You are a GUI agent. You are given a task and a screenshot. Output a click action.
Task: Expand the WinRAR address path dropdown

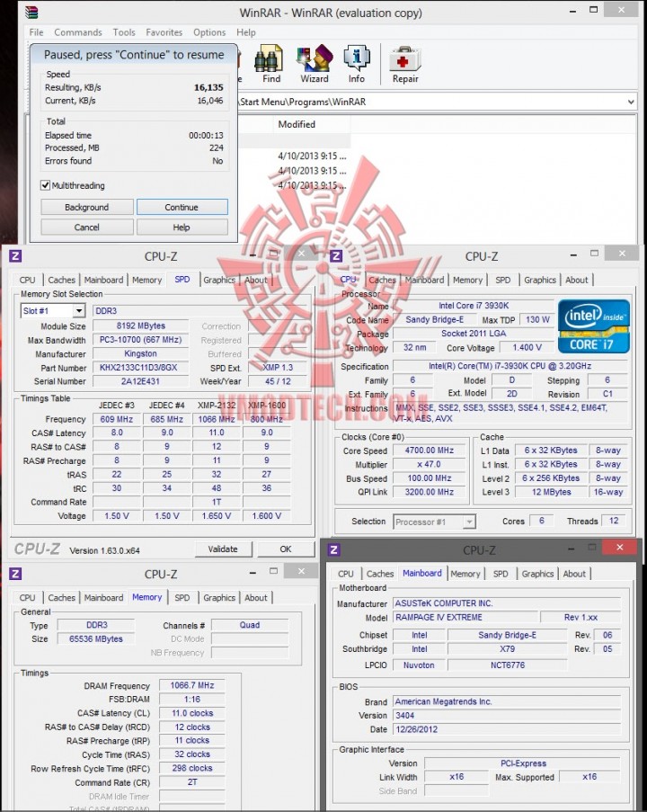pyautogui.click(x=631, y=102)
